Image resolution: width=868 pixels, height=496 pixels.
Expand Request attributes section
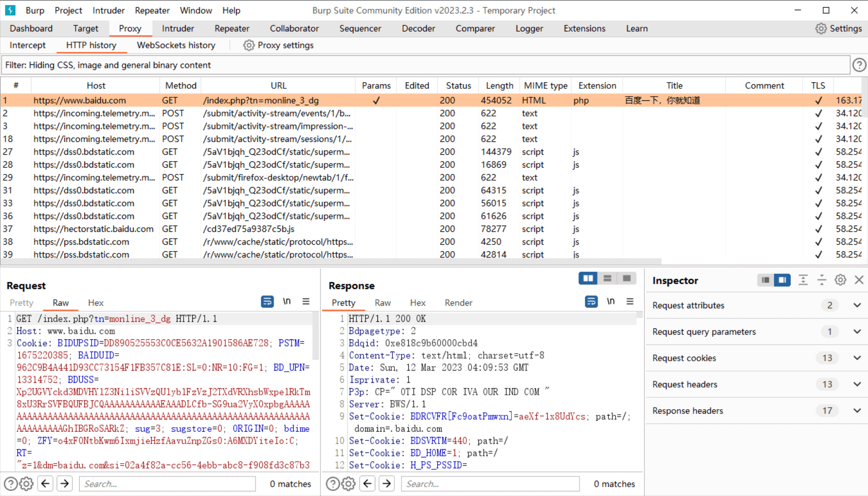coord(857,305)
